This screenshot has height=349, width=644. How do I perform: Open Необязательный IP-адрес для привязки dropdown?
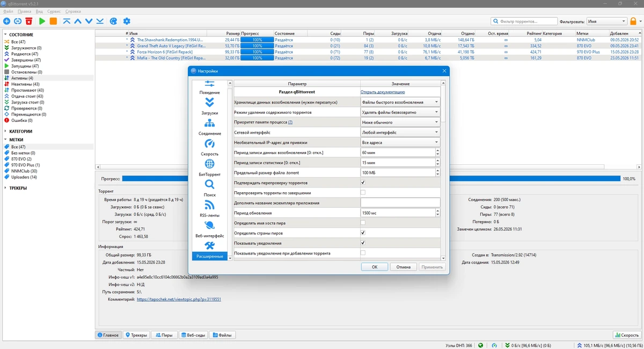pyautogui.click(x=400, y=142)
